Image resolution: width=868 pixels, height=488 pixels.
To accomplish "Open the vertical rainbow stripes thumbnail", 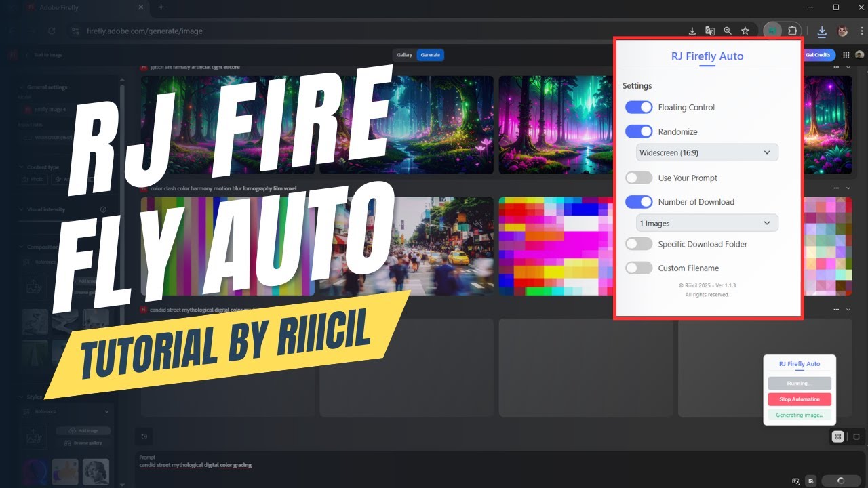I will click(228, 246).
